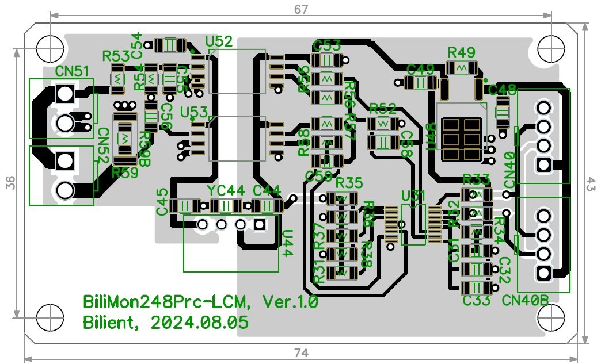Select the U52 chip label

pos(219,41)
